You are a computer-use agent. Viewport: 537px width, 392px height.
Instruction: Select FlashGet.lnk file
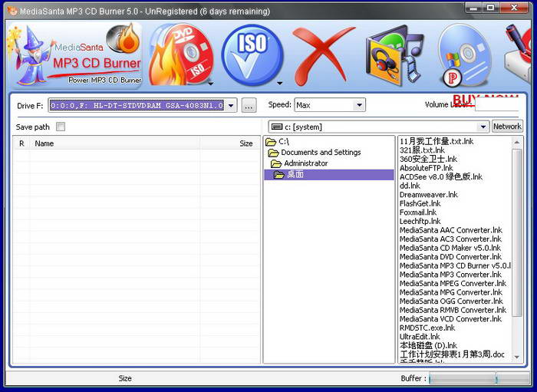(420, 204)
